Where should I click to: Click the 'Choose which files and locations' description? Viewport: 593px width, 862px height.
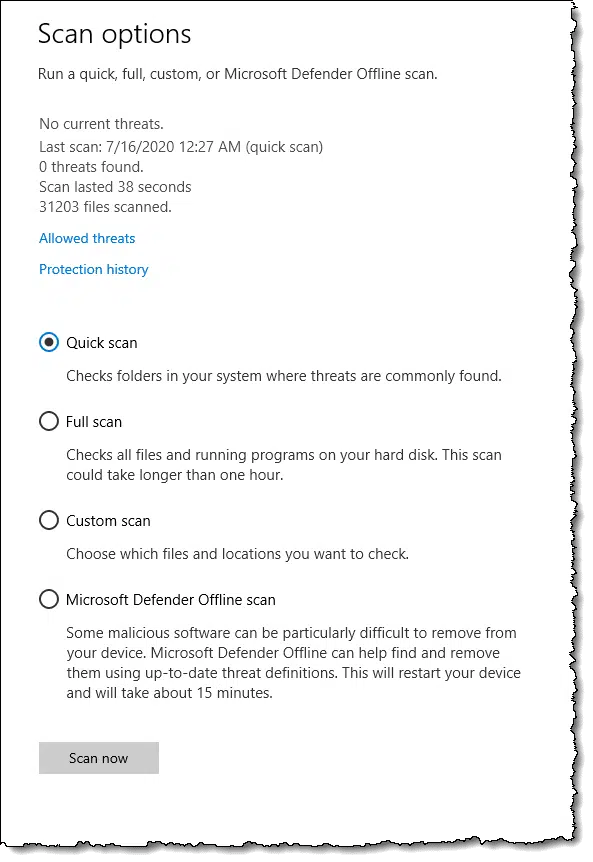tap(237, 554)
